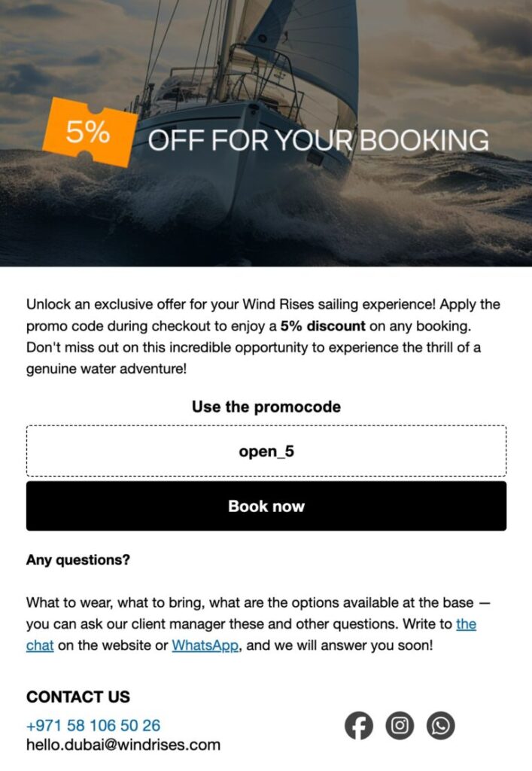Call the +971 58 106 50 26 number

pyautogui.click(x=93, y=726)
